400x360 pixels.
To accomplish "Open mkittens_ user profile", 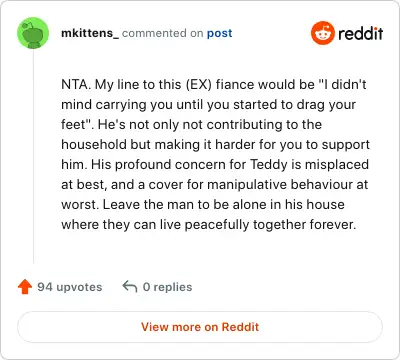I will coord(90,33).
